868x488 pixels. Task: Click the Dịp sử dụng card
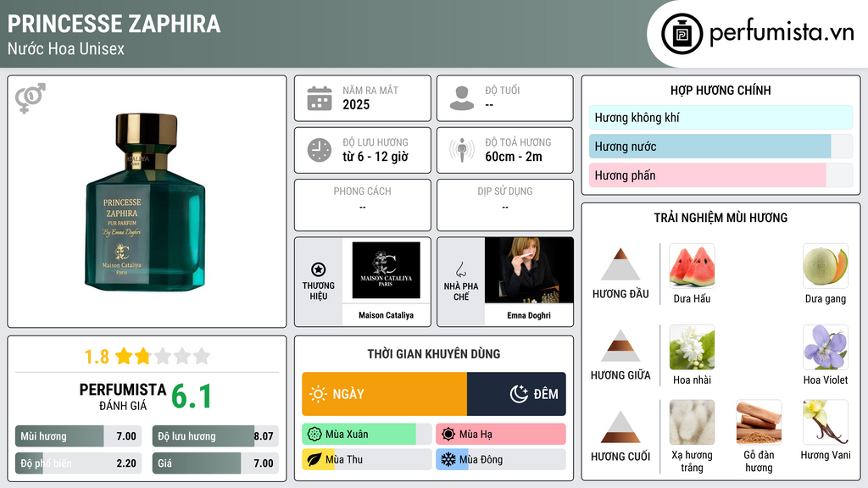click(505, 205)
